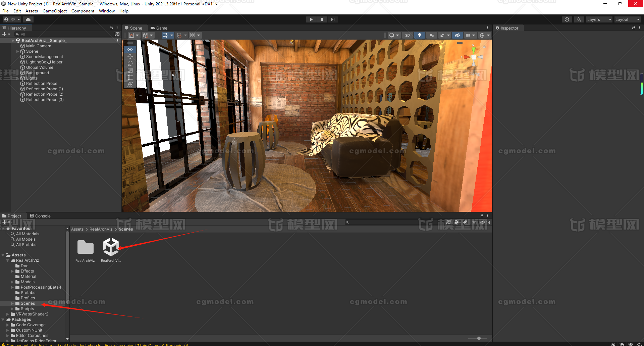This screenshot has width=644, height=346.
Task: Open the RealArchVi scene asset
Action: point(111,247)
